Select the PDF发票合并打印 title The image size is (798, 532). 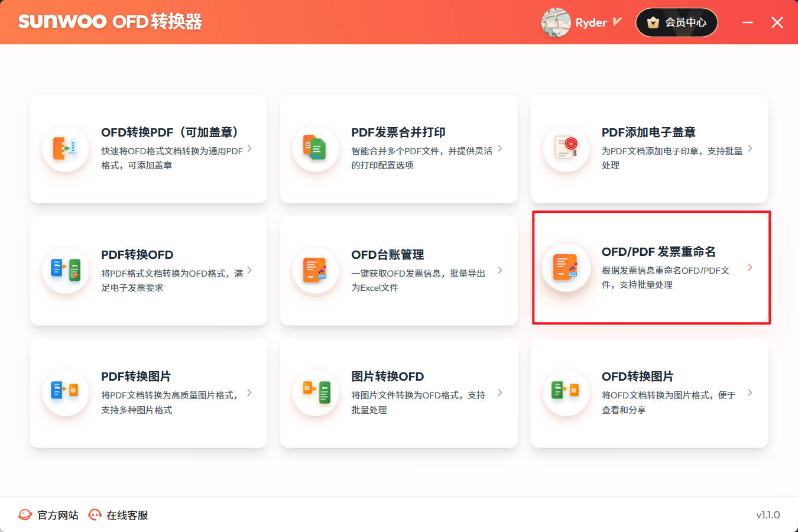[x=398, y=132]
